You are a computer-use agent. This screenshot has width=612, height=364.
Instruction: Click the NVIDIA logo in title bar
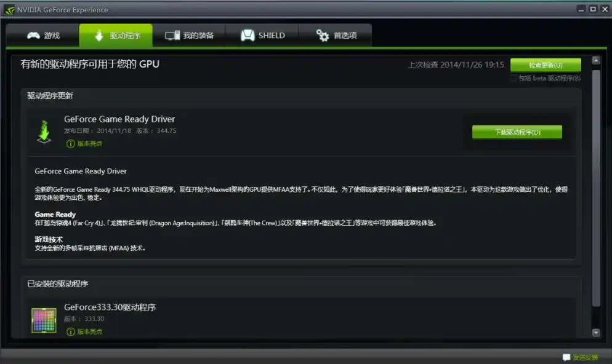pos(9,10)
